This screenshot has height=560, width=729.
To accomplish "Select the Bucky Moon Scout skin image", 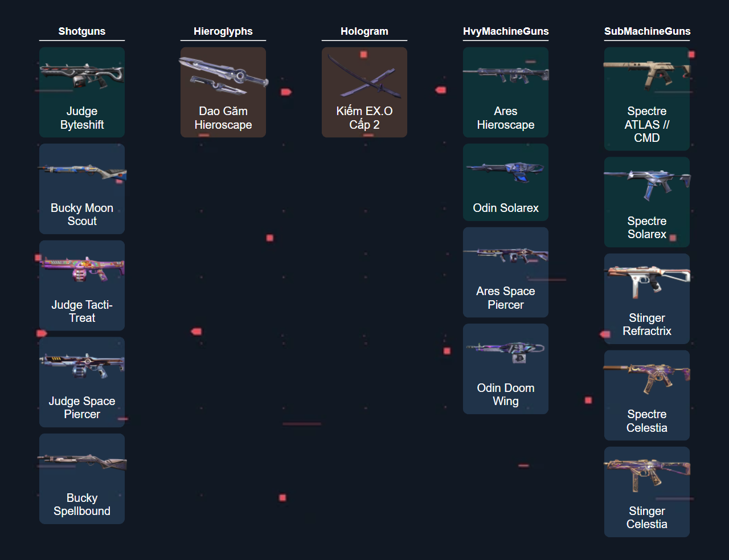I will pyautogui.click(x=81, y=172).
